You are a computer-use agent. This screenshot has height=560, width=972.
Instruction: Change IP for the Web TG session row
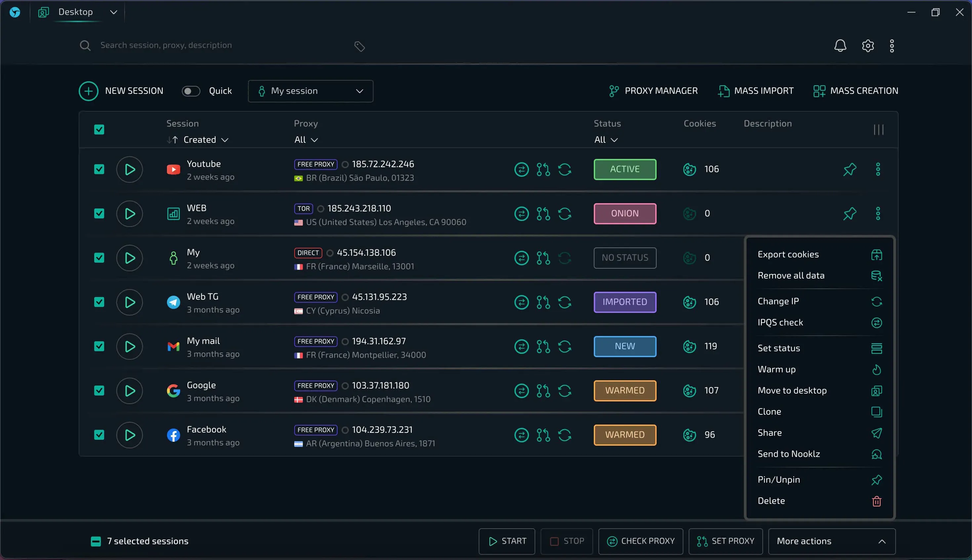coord(564,302)
